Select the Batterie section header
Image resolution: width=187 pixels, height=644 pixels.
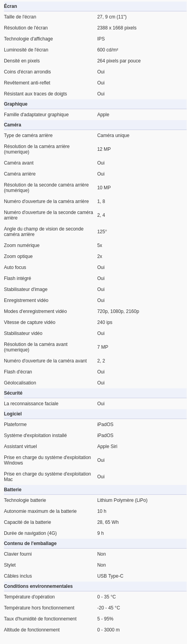point(13,490)
